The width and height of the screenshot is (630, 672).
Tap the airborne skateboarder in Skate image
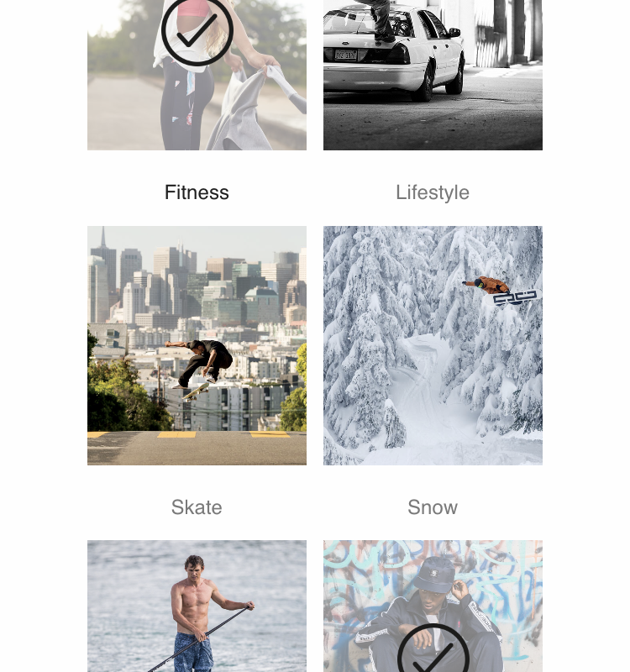[201, 365]
